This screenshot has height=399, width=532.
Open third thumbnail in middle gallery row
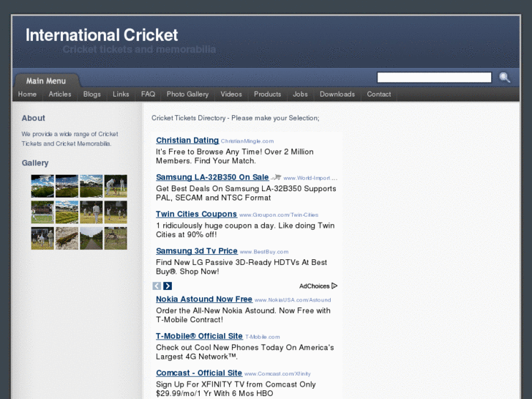tap(91, 212)
